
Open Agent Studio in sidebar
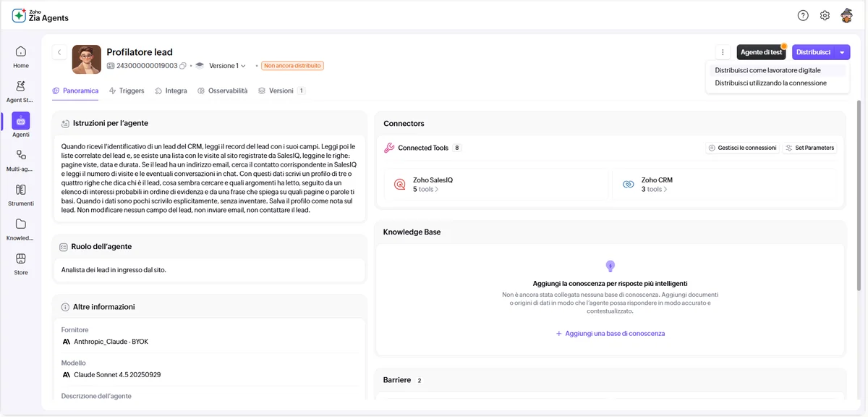point(21,92)
